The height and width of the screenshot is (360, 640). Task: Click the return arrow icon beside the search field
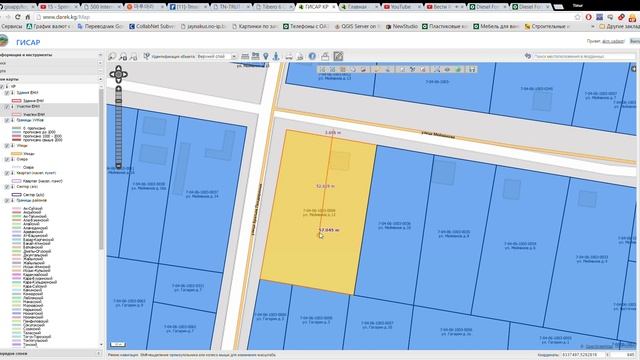pos(528,56)
